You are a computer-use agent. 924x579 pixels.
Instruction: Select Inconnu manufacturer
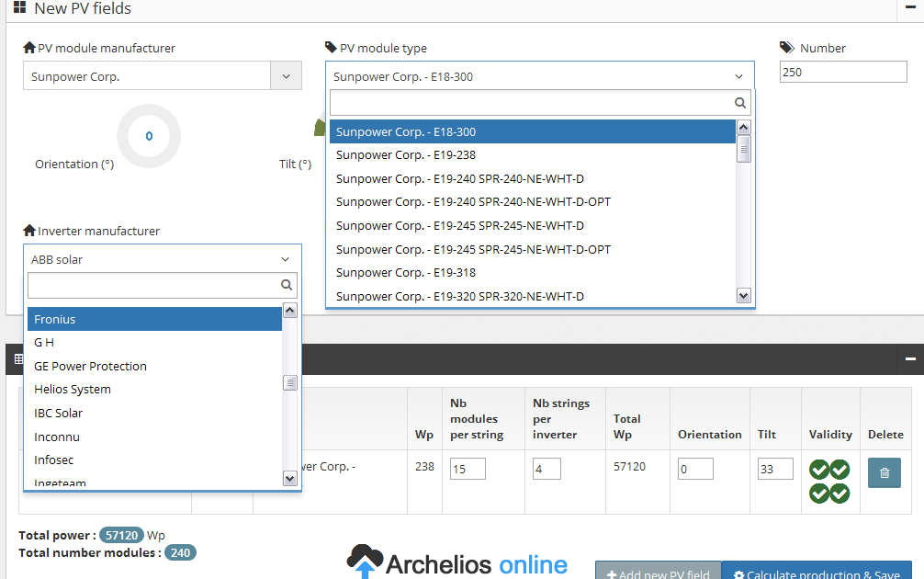(154, 437)
